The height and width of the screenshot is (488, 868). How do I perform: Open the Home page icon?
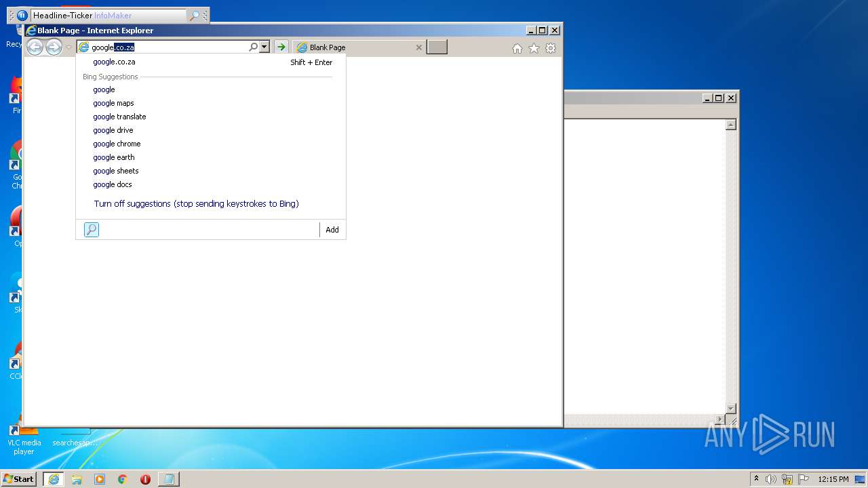click(x=517, y=48)
